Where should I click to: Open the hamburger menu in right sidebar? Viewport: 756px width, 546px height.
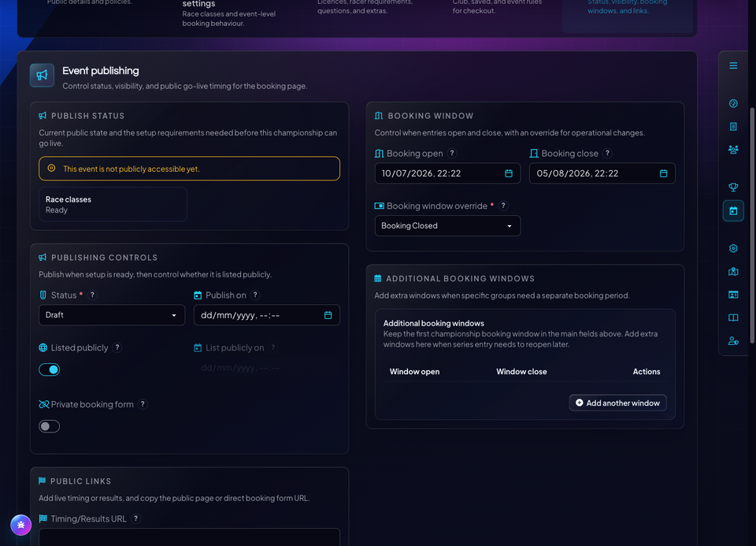point(733,65)
